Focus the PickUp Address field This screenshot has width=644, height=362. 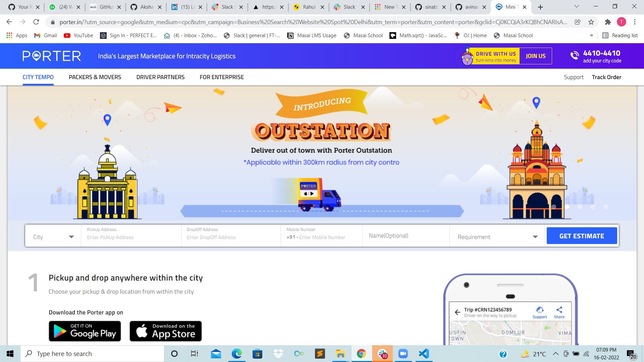(131, 236)
